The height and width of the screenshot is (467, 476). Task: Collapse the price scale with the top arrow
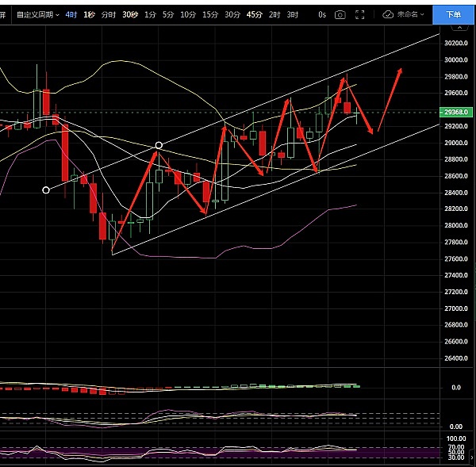[x=460, y=28]
